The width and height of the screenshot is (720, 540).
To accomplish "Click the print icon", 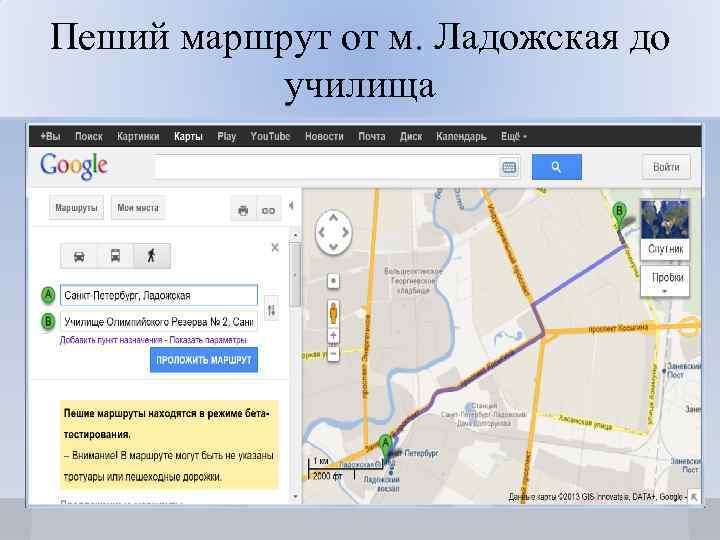I will (x=243, y=210).
